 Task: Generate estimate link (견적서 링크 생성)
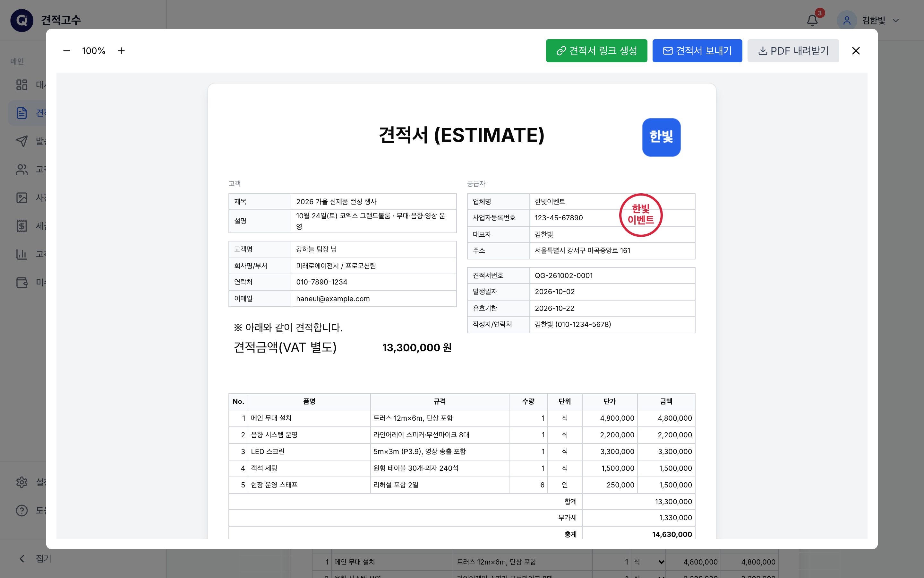[x=596, y=51]
